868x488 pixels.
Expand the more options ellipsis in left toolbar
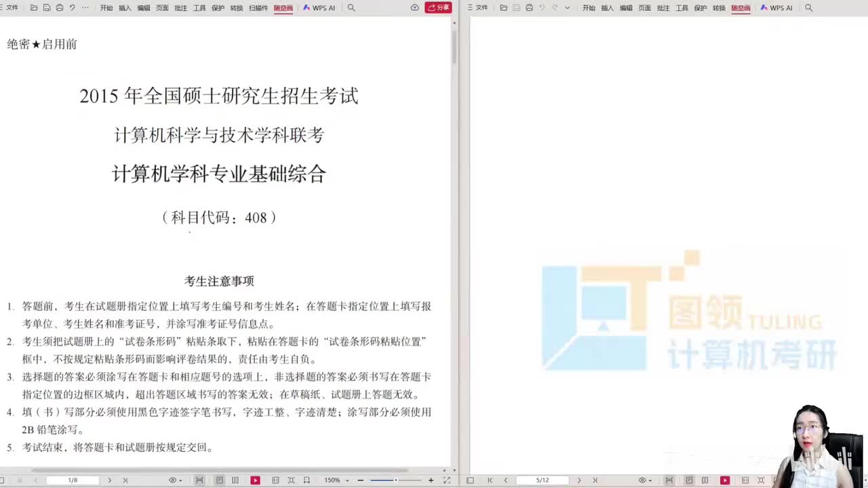tap(85, 7)
